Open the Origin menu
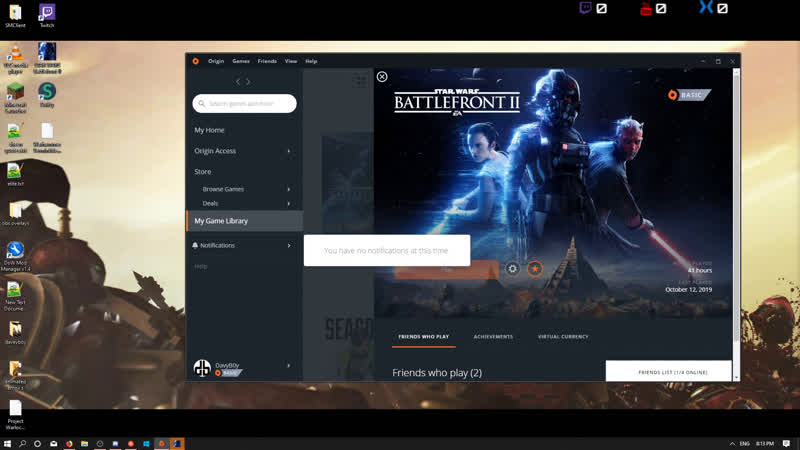Image resolution: width=800 pixels, height=450 pixels. (216, 61)
